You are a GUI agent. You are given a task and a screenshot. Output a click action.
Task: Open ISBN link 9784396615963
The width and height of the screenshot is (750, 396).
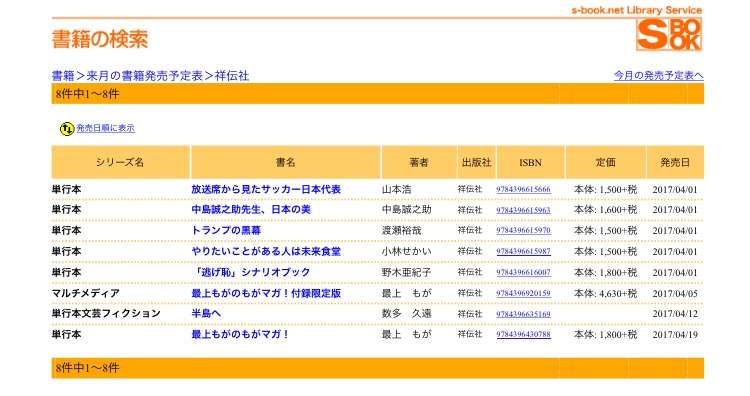pyautogui.click(x=523, y=210)
